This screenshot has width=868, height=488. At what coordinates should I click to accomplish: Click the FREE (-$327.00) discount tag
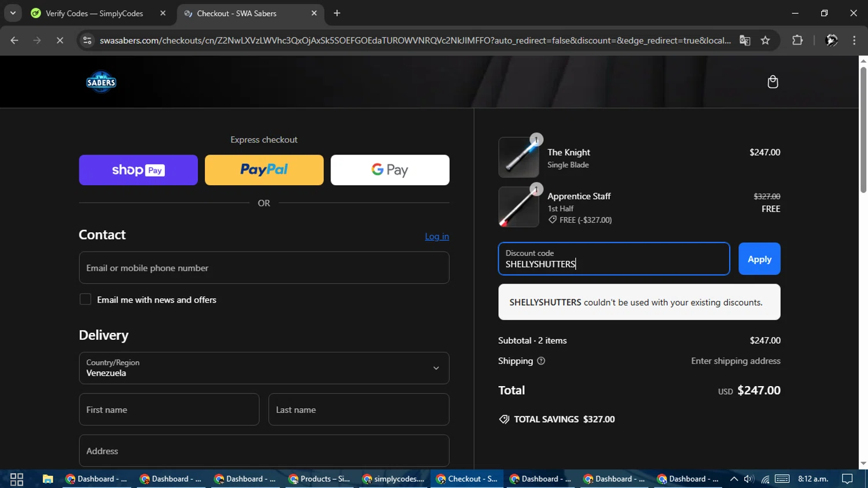click(x=580, y=220)
